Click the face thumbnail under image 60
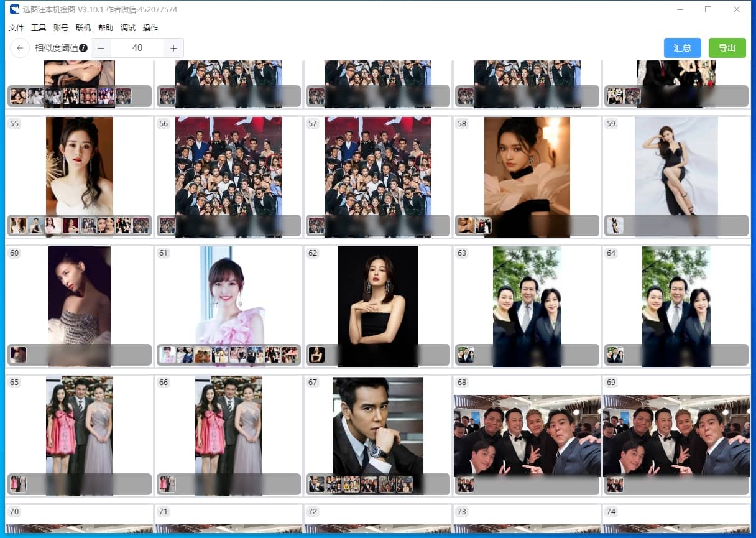Image resolution: width=756 pixels, height=538 pixels. tap(19, 355)
